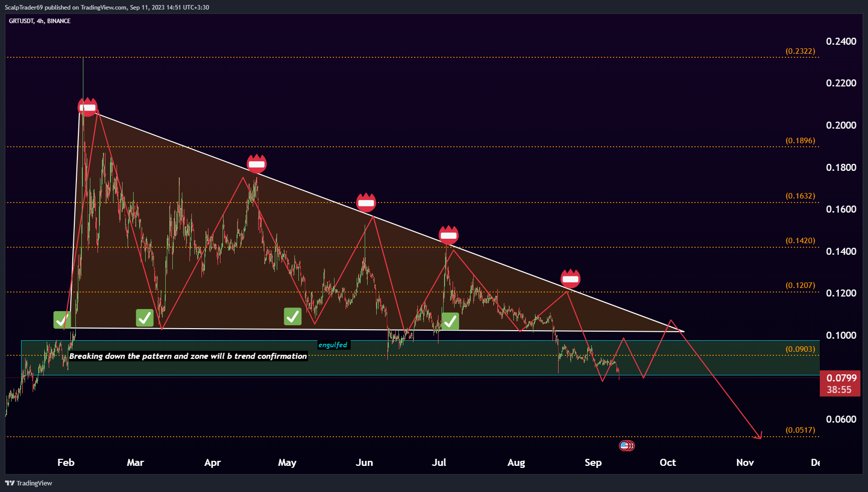This screenshot has height=492, width=868.
Task: Click the 38:55 candle countdown
Action: (839, 389)
